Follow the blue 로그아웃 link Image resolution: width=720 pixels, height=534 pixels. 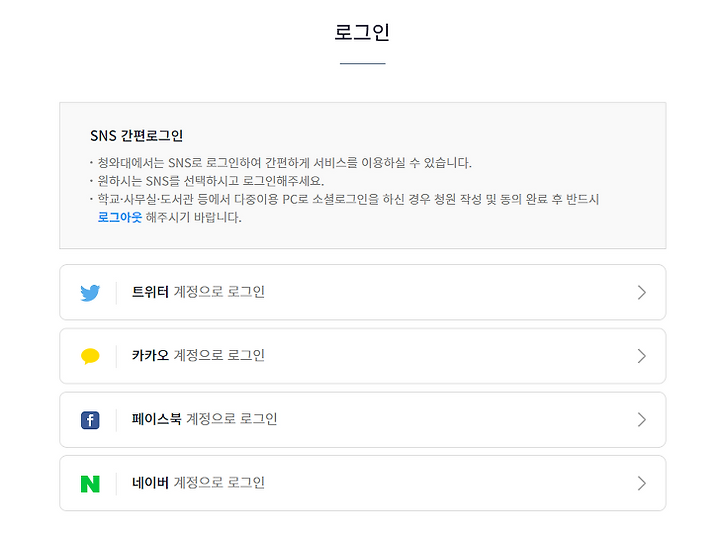coord(120,217)
